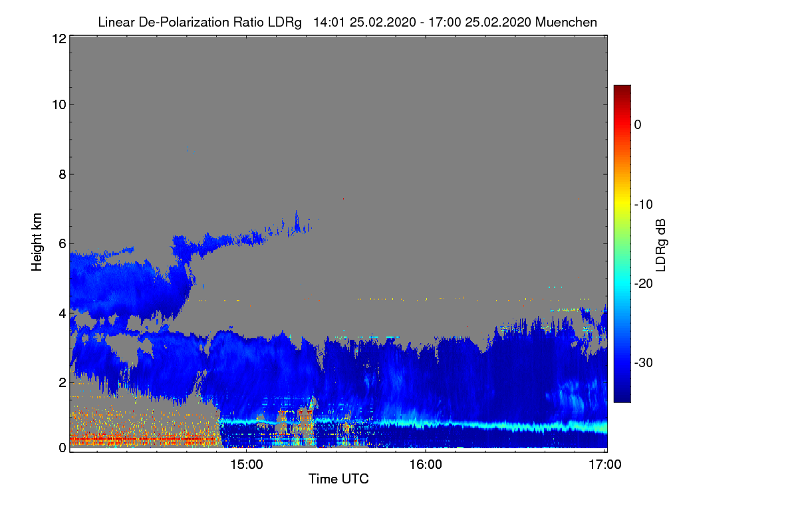Click the "0" colorbar tick label
The height and width of the screenshot is (532, 798).
[x=638, y=124]
